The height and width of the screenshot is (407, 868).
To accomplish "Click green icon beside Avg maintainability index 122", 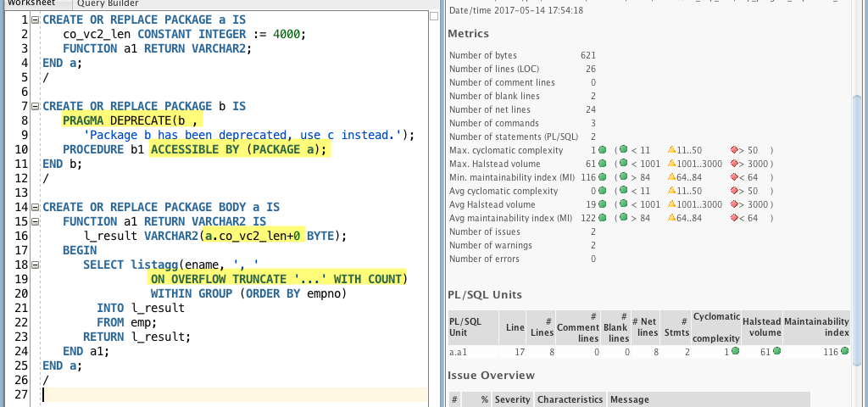I will pos(603,218).
